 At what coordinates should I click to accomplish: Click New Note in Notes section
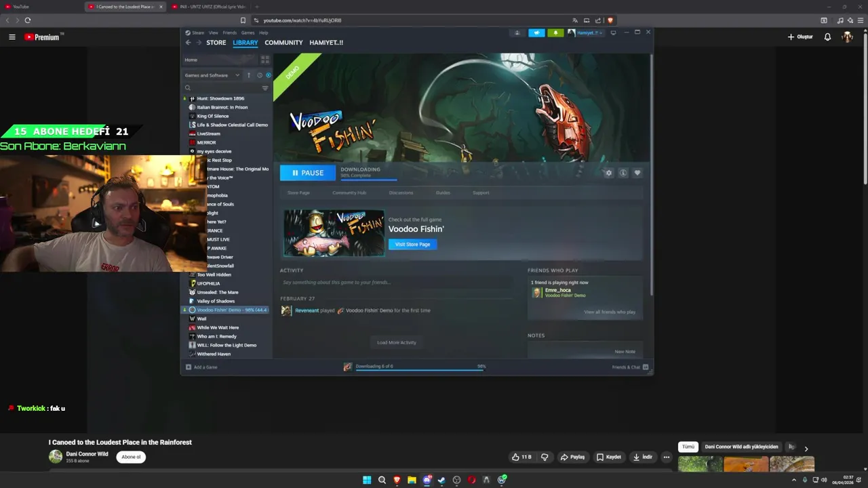click(625, 352)
